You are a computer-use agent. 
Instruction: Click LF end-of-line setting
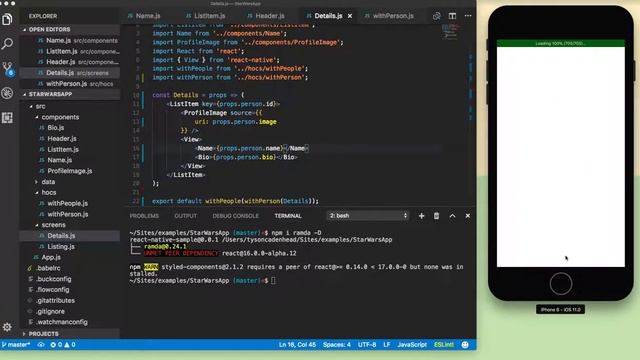coord(387,344)
